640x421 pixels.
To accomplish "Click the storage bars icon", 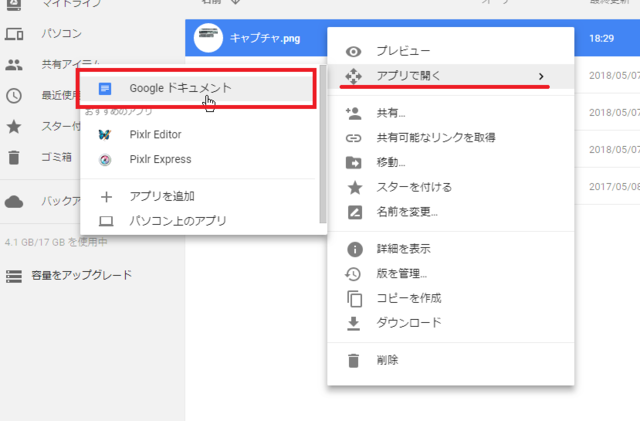I will [x=14, y=276].
